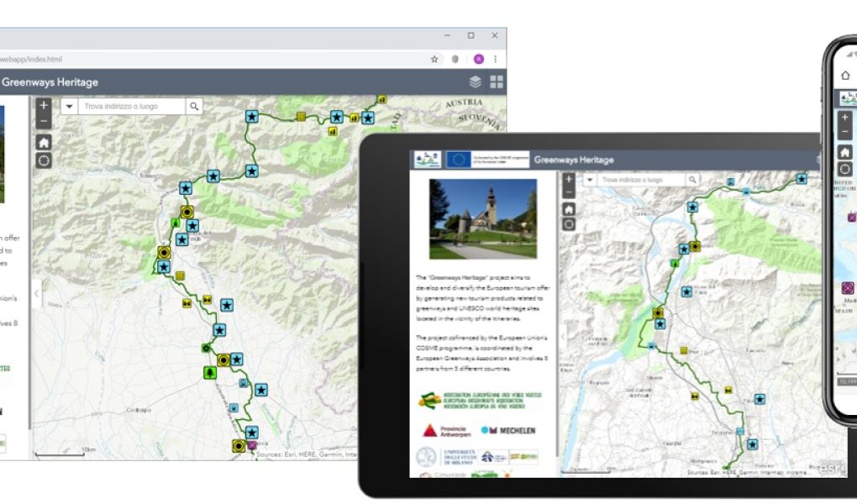Open the basemap gallery grid icon
857x504 pixels.
pos(497,82)
